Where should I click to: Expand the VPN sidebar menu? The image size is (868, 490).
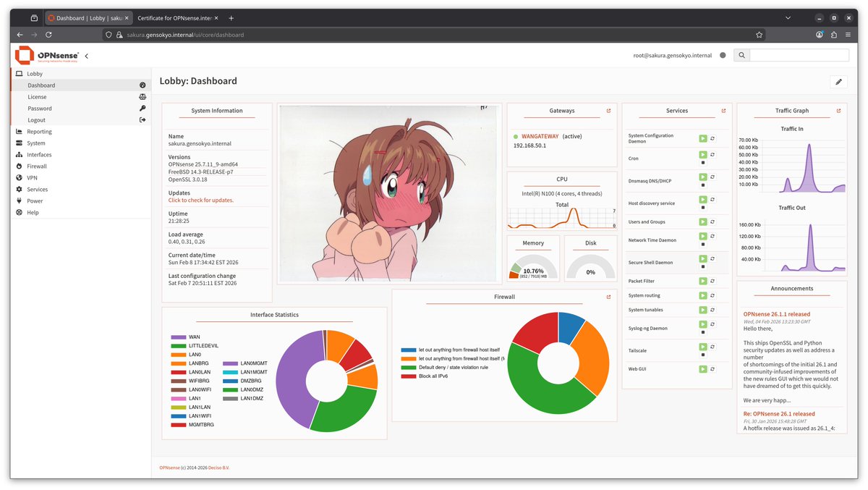pos(80,178)
